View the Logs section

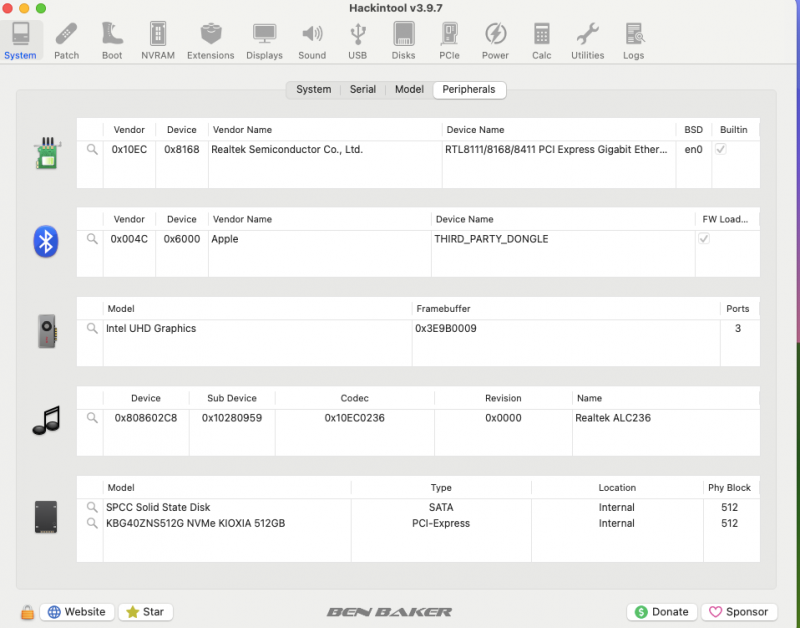pyautogui.click(x=633, y=38)
